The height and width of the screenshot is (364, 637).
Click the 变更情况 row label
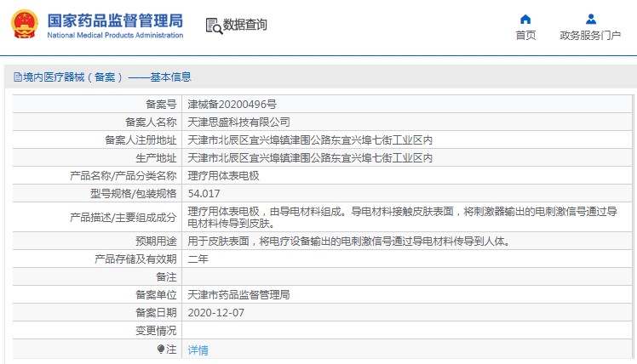[x=156, y=330]
